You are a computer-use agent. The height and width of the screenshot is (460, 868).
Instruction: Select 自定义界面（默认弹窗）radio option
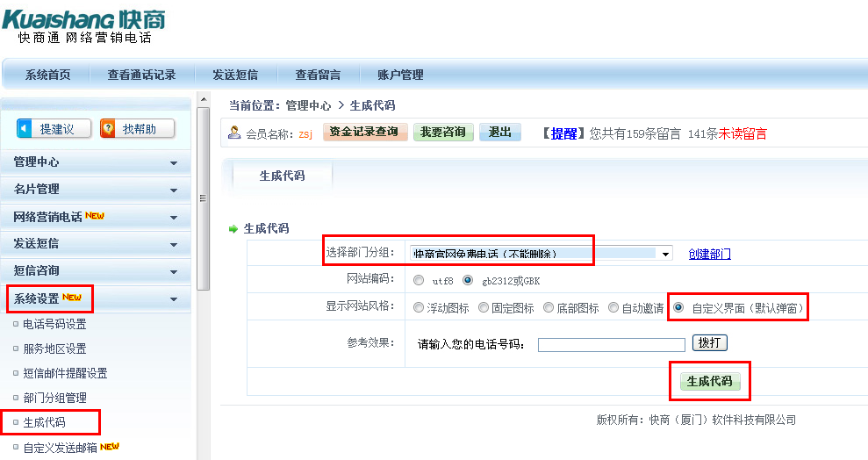pos(678,308)
